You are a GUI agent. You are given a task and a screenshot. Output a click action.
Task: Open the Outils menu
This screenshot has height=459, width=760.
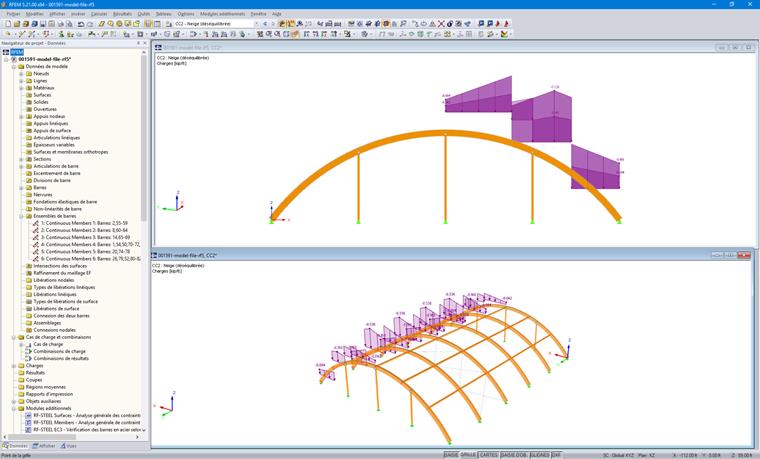click(x=144, y=14)
